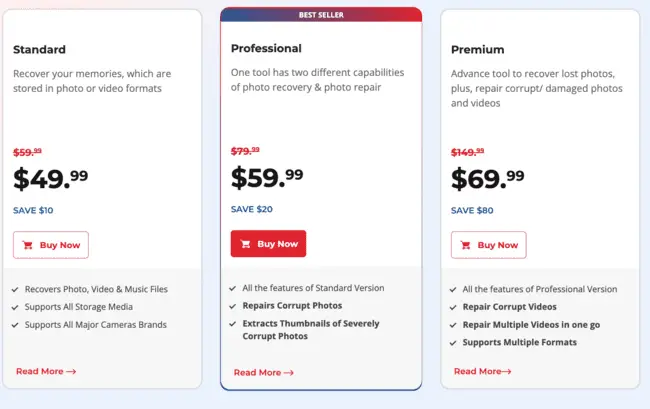Screen dimensions: 650x409
Task: Click the arrow icon beside Premium Read More
Action: coord(506,372)
